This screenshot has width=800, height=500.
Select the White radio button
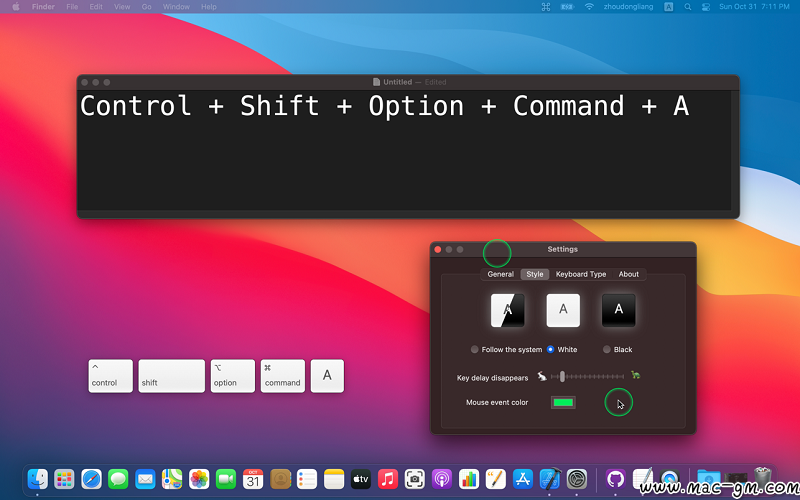tap(551, 349)
